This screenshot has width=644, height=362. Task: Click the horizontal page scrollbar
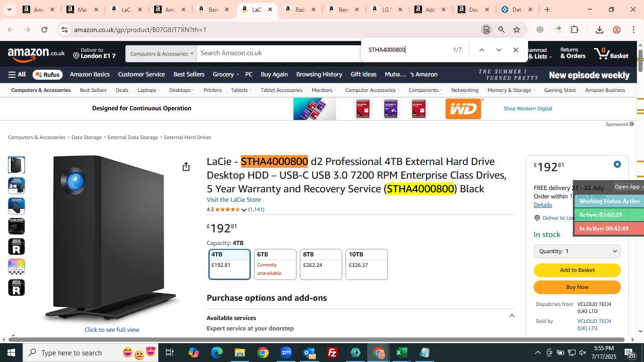[316, 339]
